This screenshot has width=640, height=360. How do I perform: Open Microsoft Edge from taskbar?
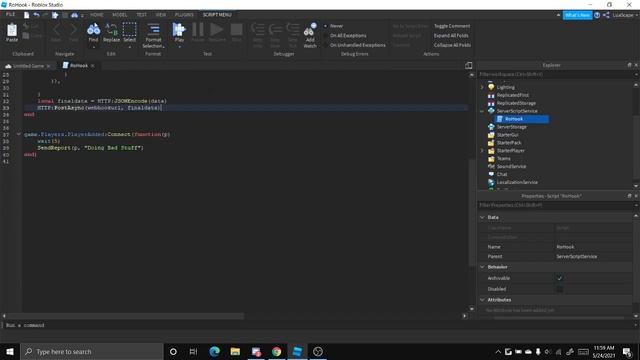[x=214, y=351]
